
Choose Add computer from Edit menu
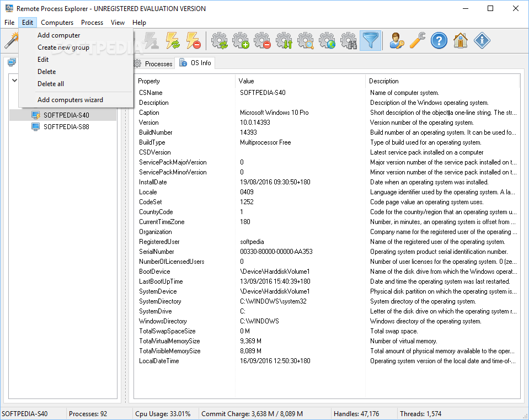76,35
